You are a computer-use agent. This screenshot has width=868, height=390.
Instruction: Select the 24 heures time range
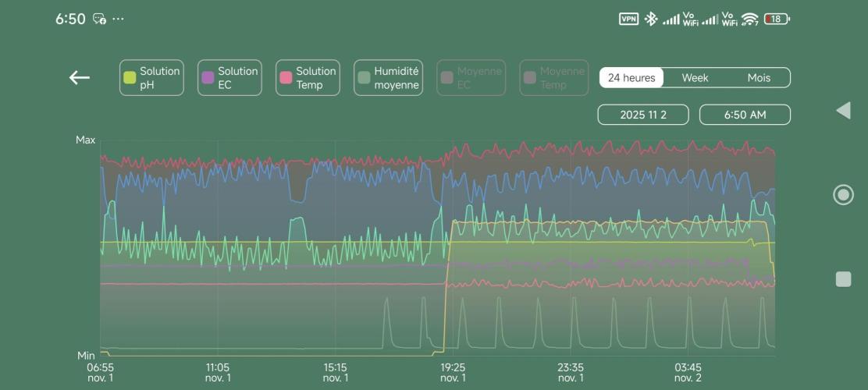click(631, 78)
